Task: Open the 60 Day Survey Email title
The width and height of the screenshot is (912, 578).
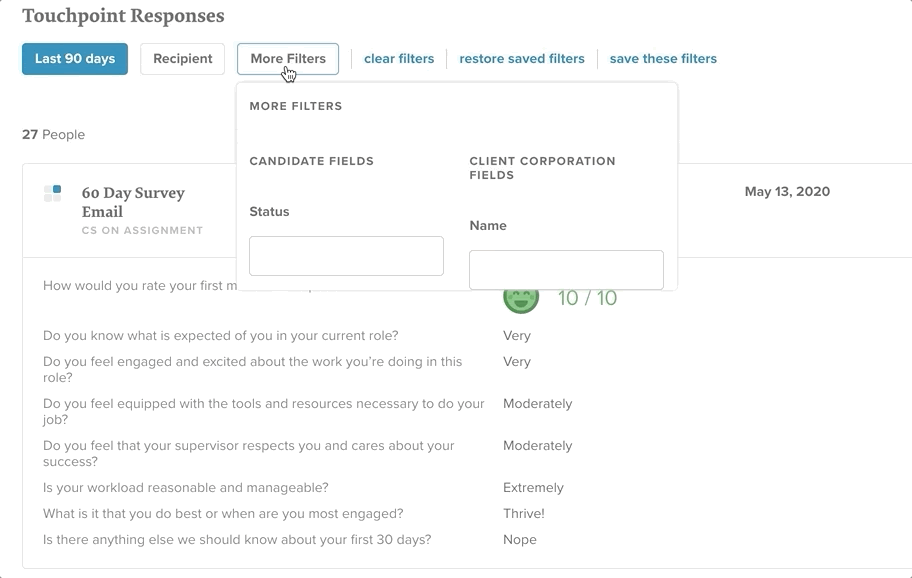Action: [x=133, y=202]
